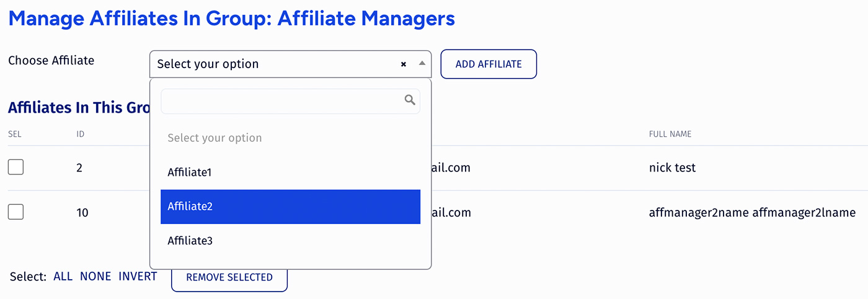Image resolution: width=868 pixels, height=299 pixels.
Task: Click the 'nick test' full name cell
Action: tap(672, 168)
